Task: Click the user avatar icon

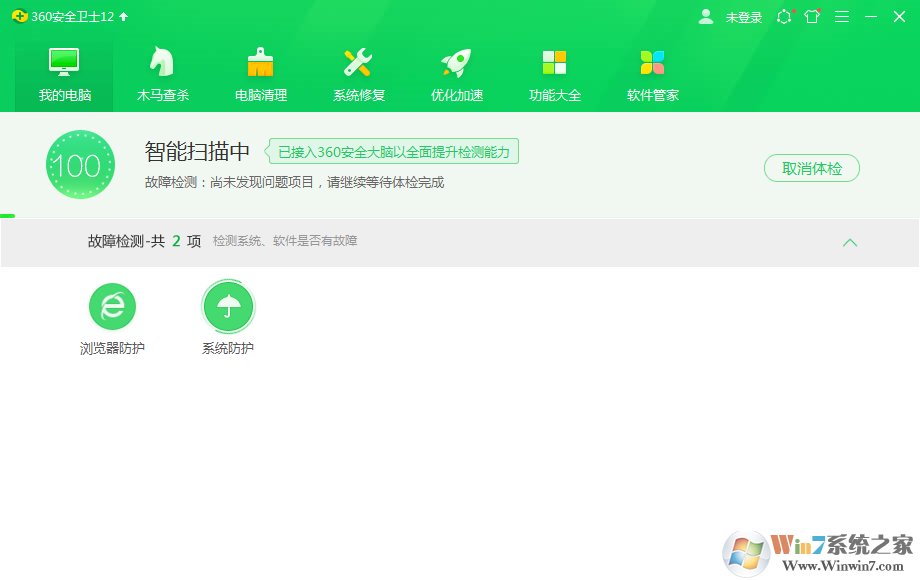Action: pyautogui.click(x=705, y=17)
